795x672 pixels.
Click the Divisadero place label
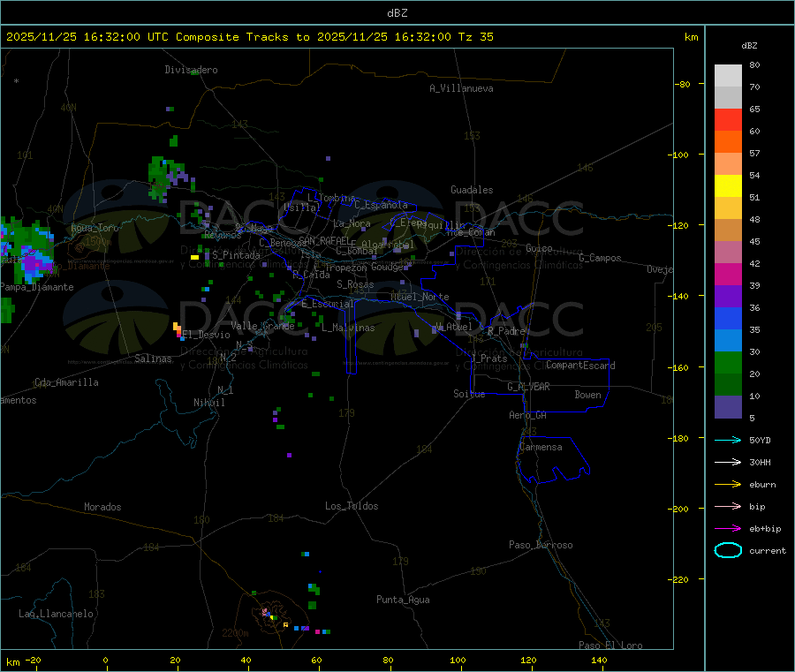coord(191,70)
